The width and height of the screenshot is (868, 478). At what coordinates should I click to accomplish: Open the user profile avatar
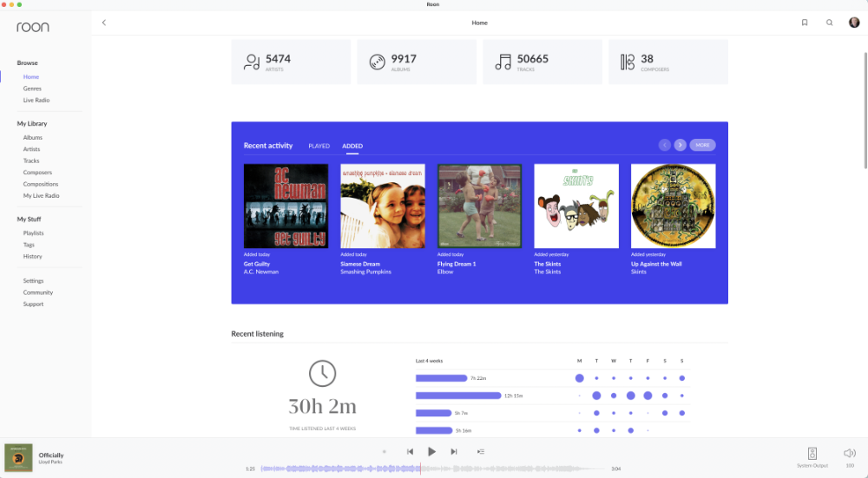coord(854,23)
